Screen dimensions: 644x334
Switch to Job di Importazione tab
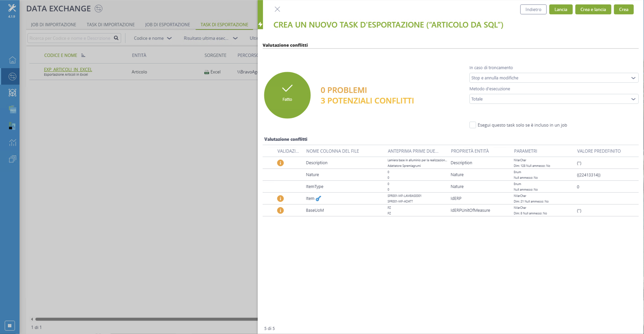click(54, 25)
